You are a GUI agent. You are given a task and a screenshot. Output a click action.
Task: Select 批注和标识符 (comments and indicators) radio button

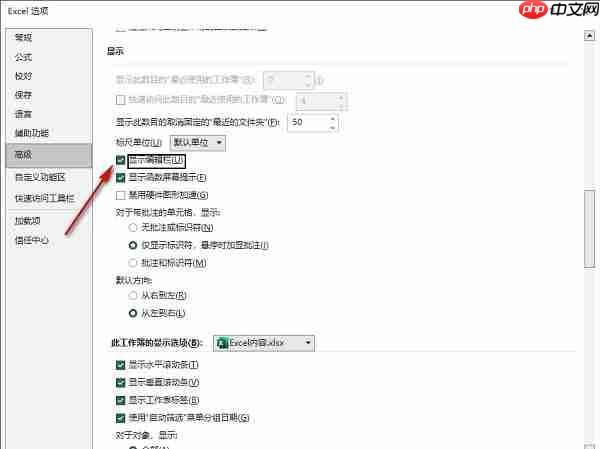133,263
